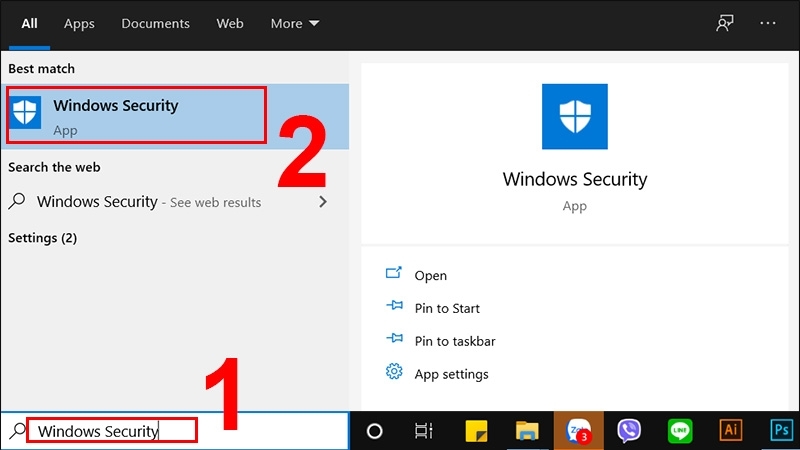The width and height of the screenshot is (800, 450).
Task: Launch Adobe Photoshop from the taskbar
Action: click(x=781, y=431)
